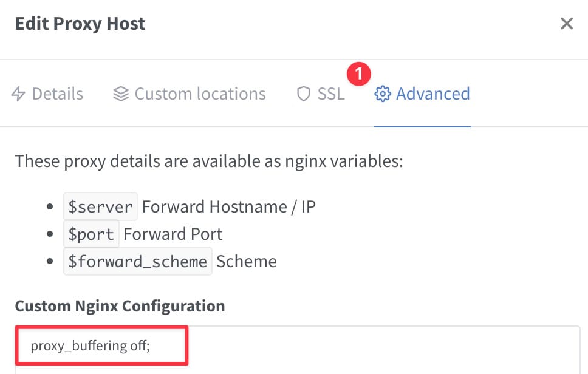
Task: Click the shield SSL icon
Action: (x=303, y=93)
